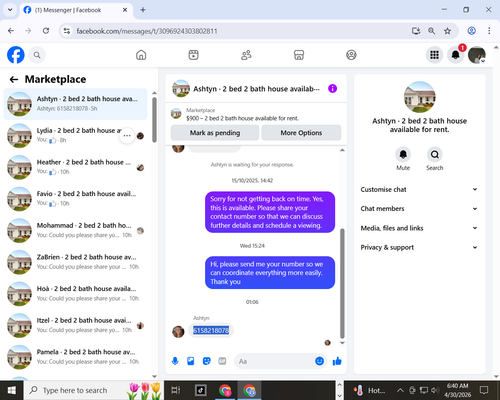Open Mohammad chat in list
Viewport: 500px width, 400px height.
(x=75, y=231)
